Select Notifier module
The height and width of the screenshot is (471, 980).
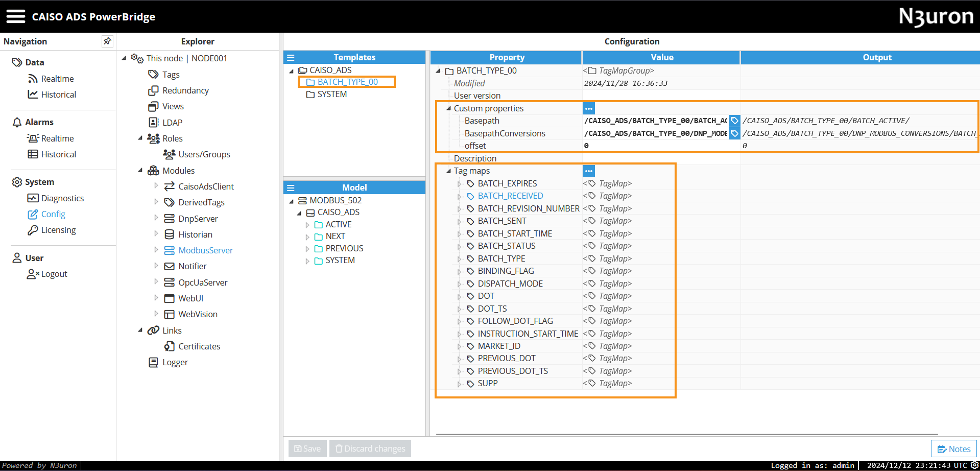pyautogui.click(x=185, y=266)
